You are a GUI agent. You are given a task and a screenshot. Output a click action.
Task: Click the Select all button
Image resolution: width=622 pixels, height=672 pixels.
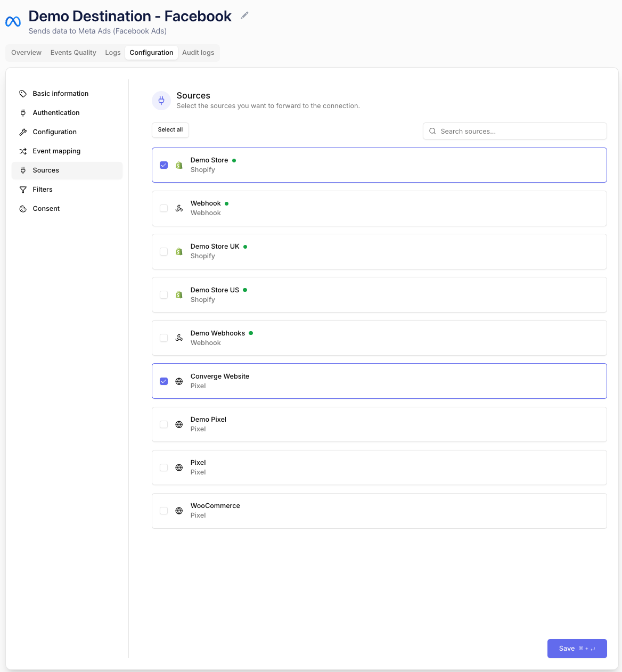pos(170,130)
